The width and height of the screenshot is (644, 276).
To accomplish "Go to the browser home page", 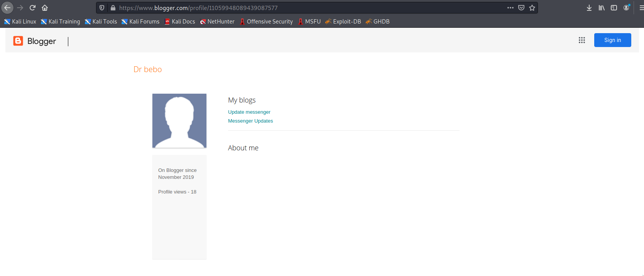I will 45,8.
